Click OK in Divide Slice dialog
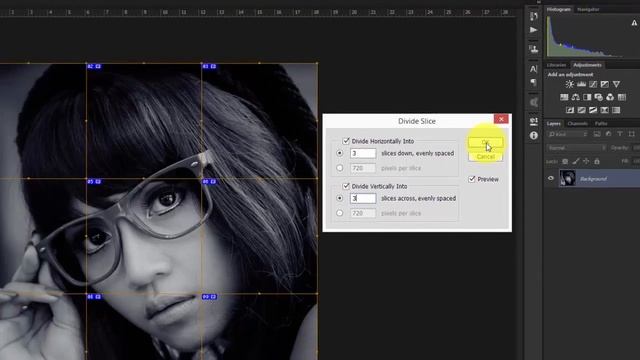640x360 pixels. click(486, 142)
